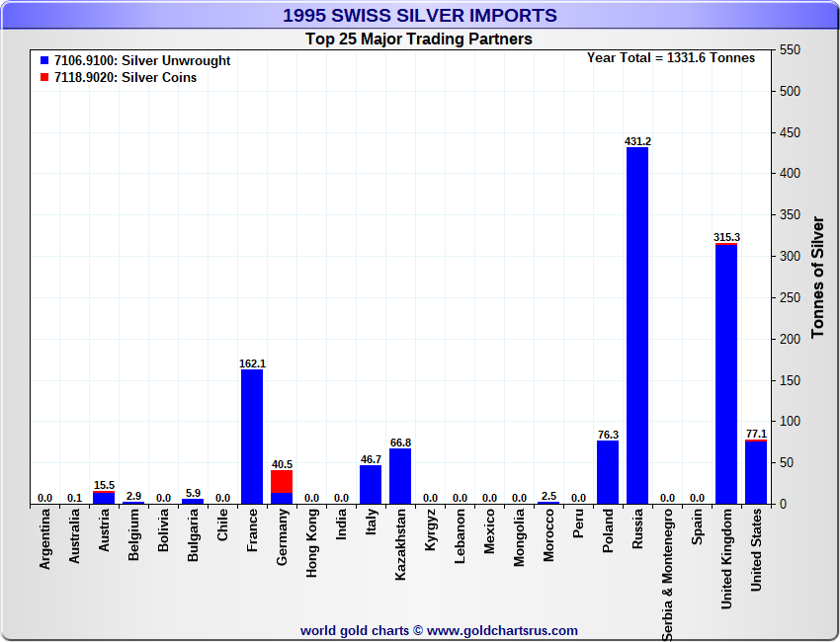
Task: Click the United States axis label
Action: (756, 550)
